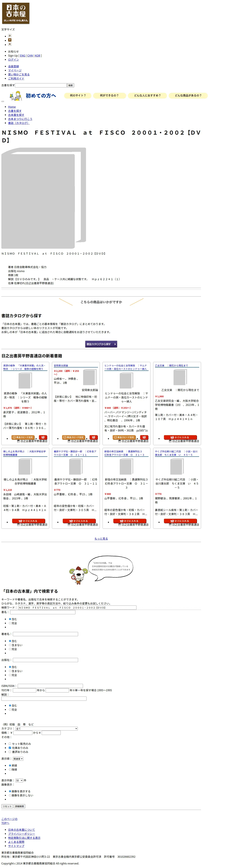Select small font size 小 icon
The width and height of the screenshot is (226, 868).
pyautogui.click(x=10, y=36)
